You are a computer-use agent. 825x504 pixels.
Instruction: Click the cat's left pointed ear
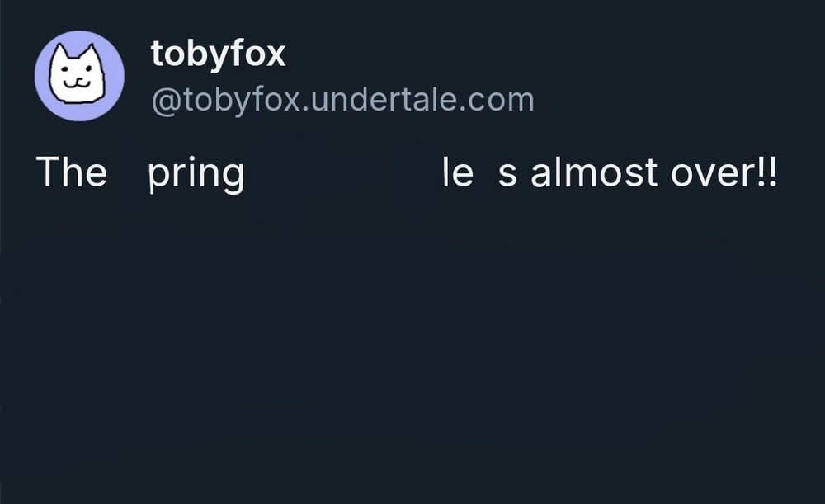click(x=62, y=53)
